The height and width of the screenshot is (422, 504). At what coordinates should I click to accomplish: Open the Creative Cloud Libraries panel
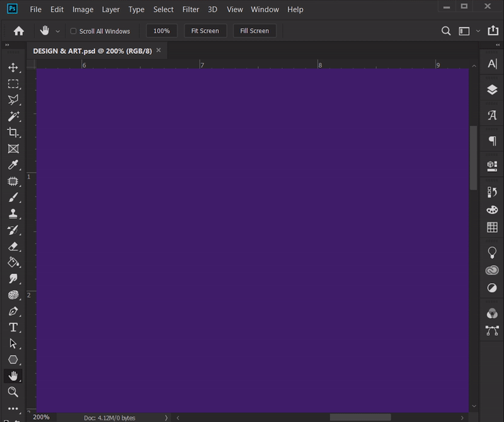[492, 270]
